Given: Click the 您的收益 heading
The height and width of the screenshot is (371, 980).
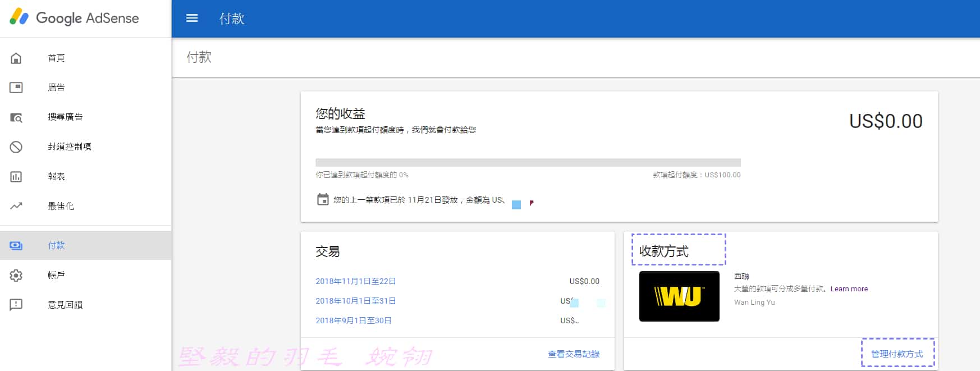Looking at the screenshot, I should 340,113.
